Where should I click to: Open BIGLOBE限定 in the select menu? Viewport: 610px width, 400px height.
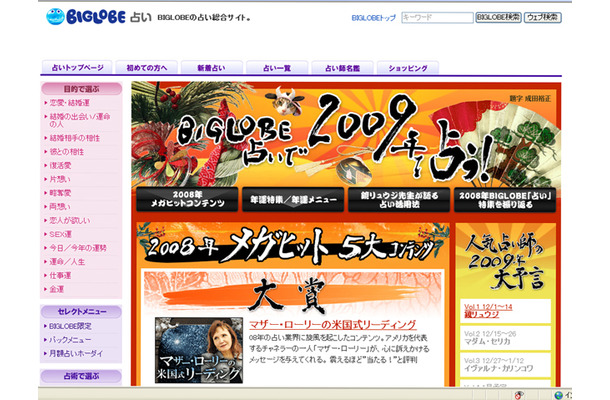point(70,326)
